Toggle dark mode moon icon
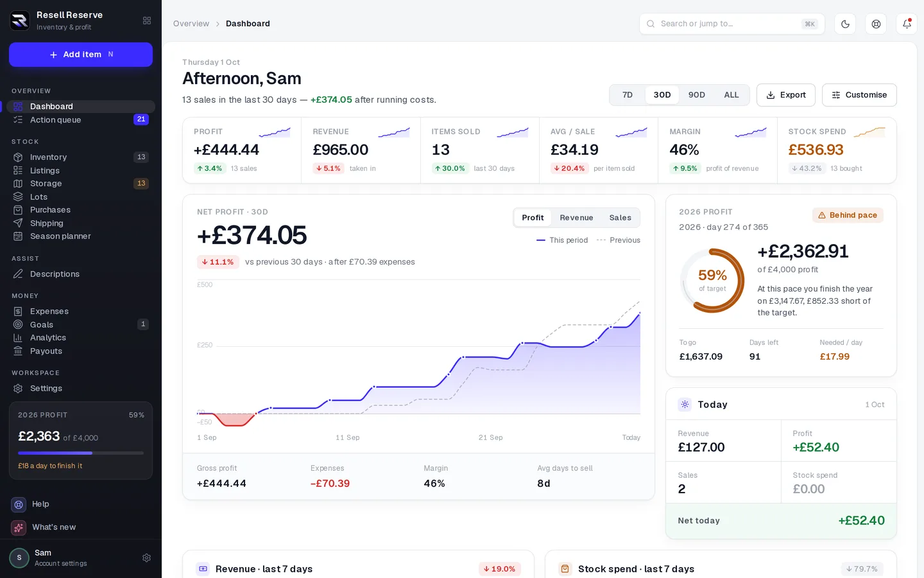Screen dimensions: 924x578 845,24
